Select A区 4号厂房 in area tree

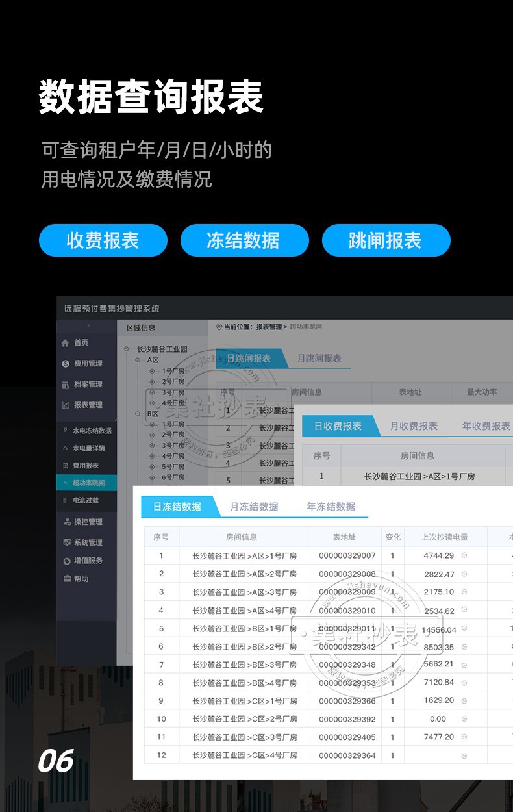pyautogui.click(x=173, y=403)
